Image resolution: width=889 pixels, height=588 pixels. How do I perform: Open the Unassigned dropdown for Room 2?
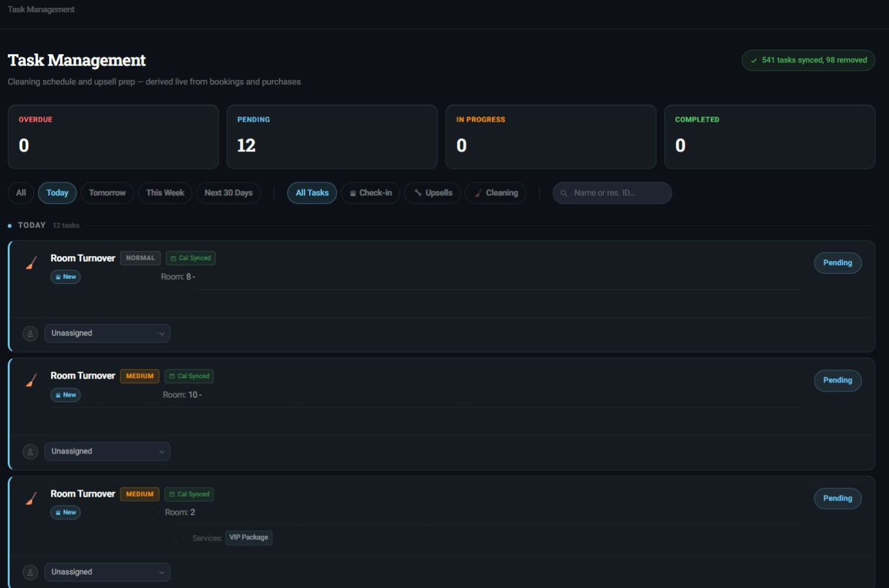coord(108,572)
